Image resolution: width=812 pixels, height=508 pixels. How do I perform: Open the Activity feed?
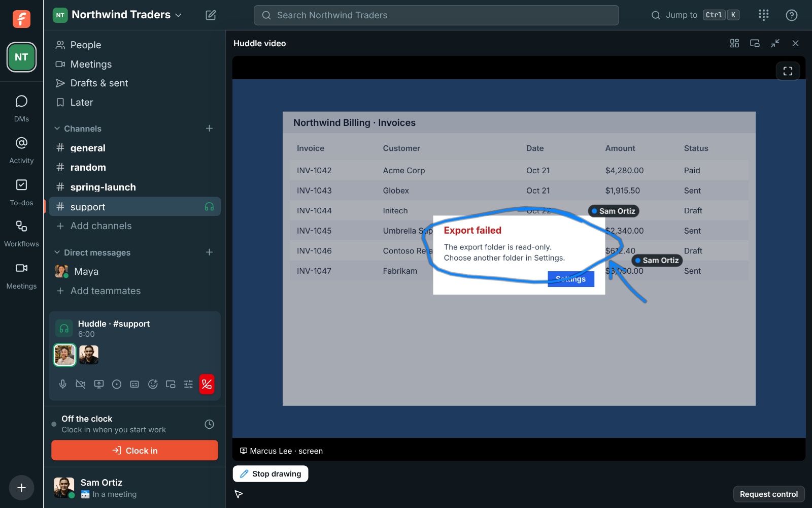(21, 150)
